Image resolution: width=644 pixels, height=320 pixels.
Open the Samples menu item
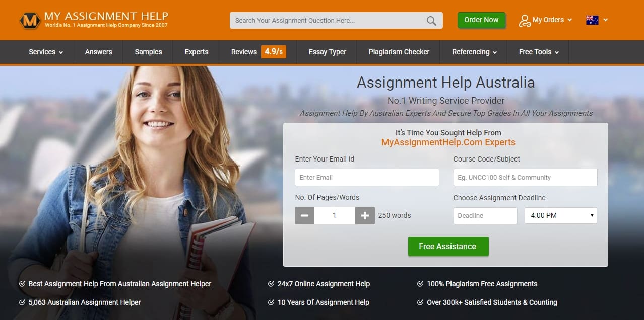pos(149,52)
